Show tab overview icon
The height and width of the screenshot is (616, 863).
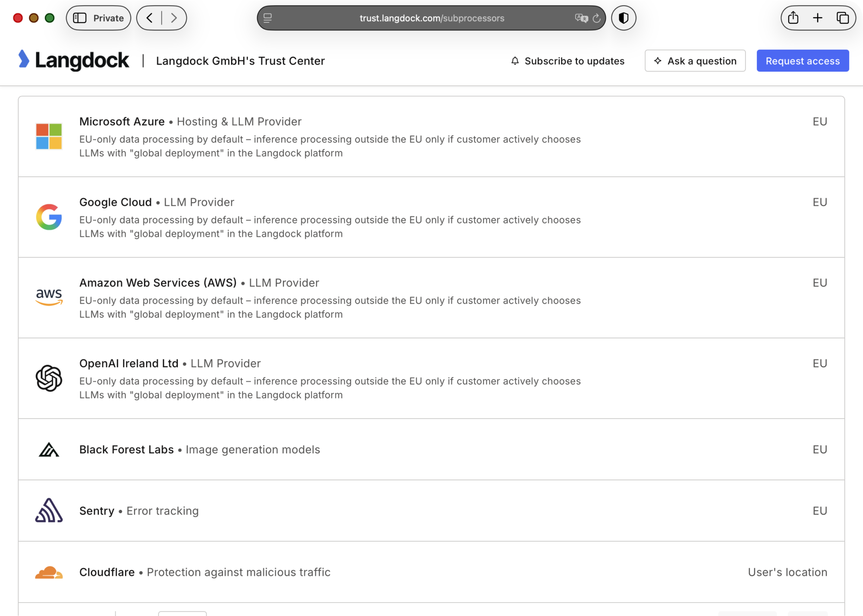[x=843, y=18]
